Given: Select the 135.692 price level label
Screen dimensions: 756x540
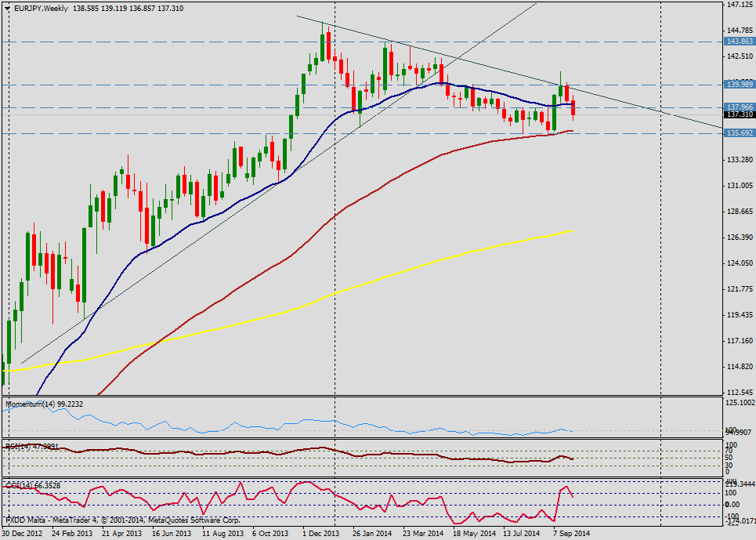Looking at the screenshot, I should tap(740, 133).
